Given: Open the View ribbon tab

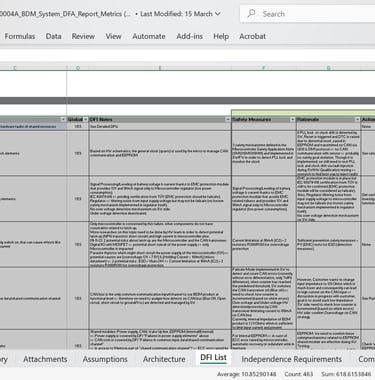Looking at the screenshot, I should pyautogui.click(x=113, y=36).
